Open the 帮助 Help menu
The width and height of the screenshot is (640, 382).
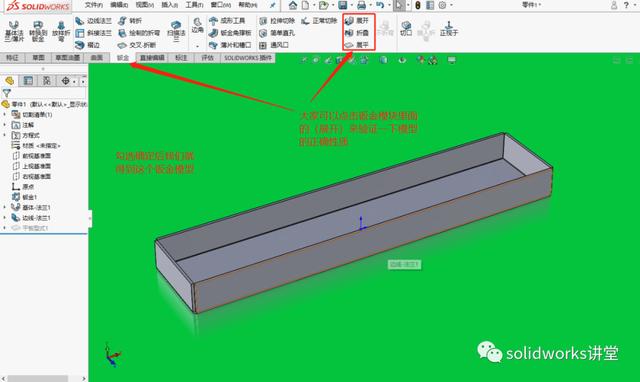click(x=247, y=5)
